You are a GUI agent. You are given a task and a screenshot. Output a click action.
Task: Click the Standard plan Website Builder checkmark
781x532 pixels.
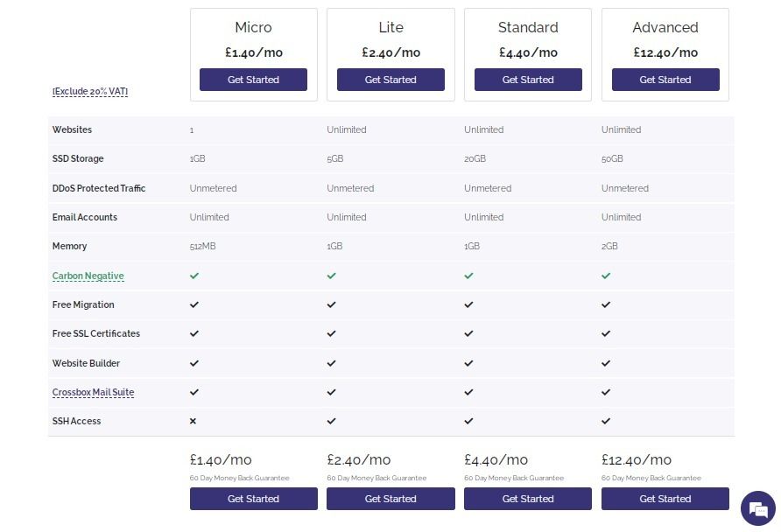coord(468,363)
